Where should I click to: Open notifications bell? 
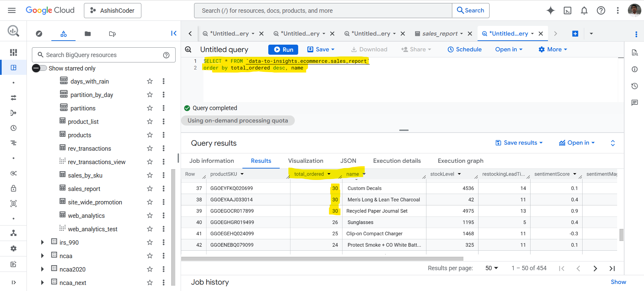[584, 10]
